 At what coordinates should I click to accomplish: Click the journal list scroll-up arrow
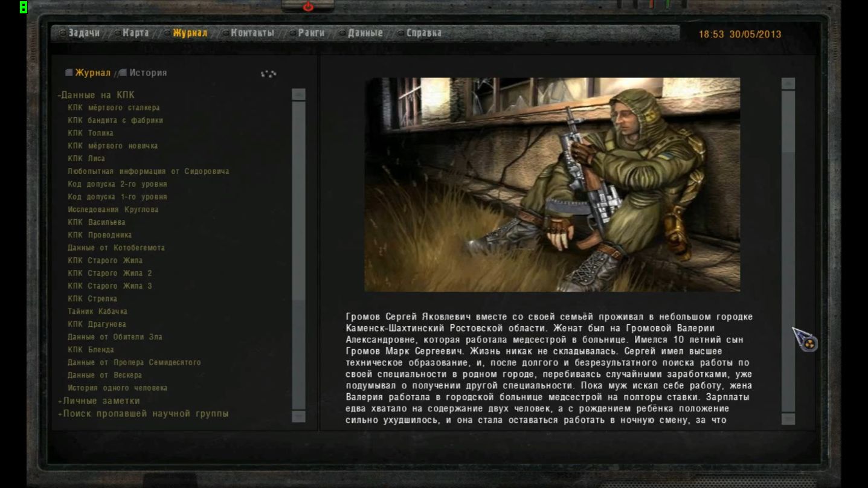tap(298, 94)
